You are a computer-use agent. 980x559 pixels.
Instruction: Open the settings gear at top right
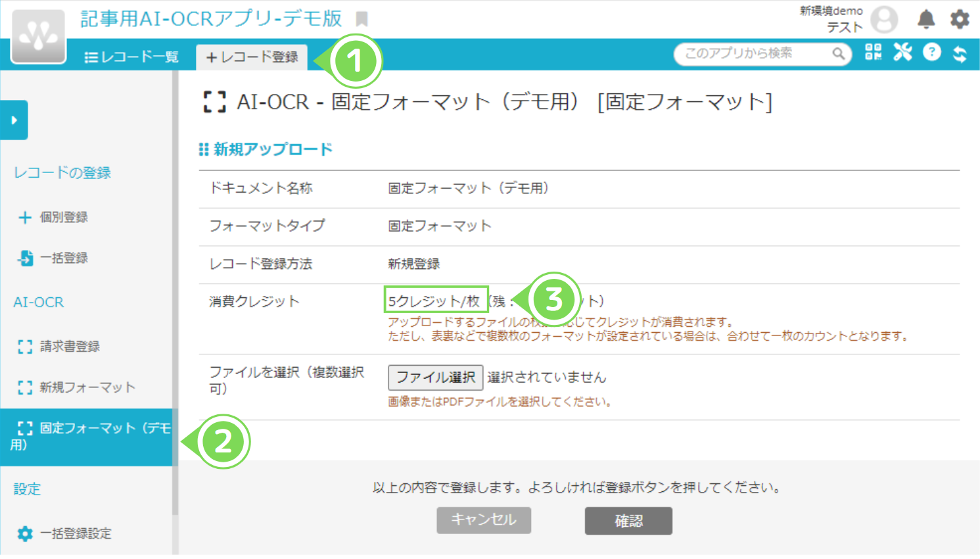coord(960,19)
